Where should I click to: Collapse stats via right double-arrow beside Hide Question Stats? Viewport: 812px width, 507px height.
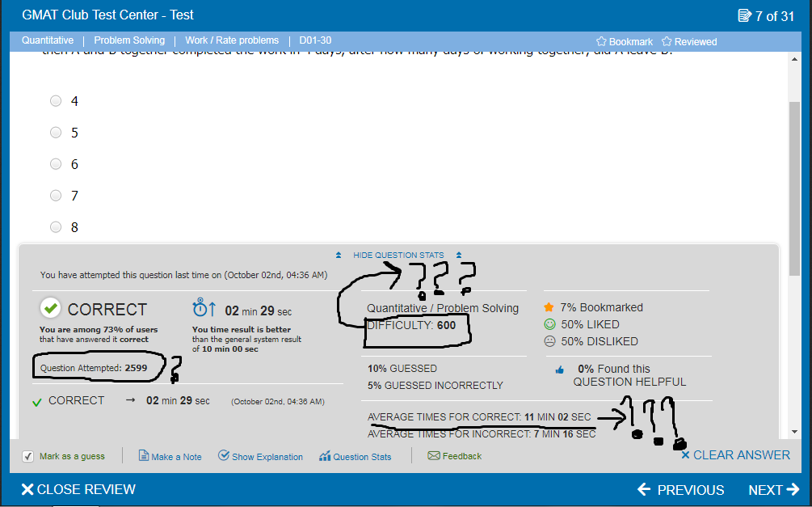pyautogui.click(x=459, y=255)
